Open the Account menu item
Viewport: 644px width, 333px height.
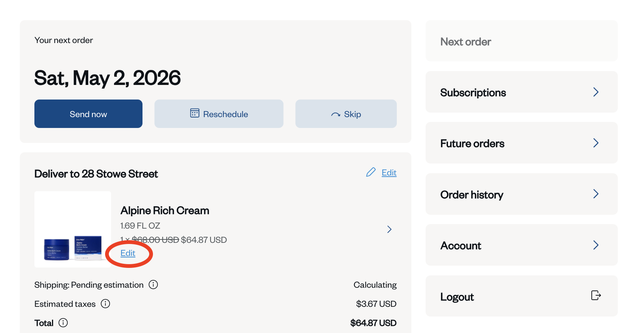(461, 245)
